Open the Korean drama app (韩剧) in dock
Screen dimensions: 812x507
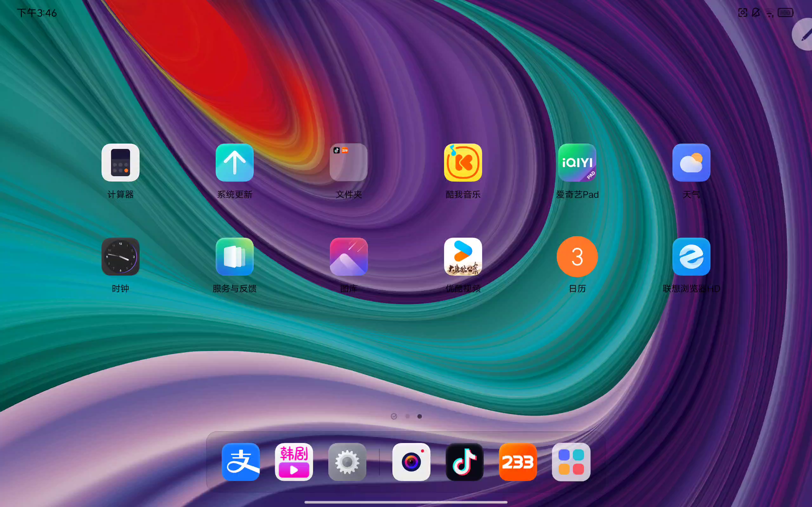[x=294, y=462]
